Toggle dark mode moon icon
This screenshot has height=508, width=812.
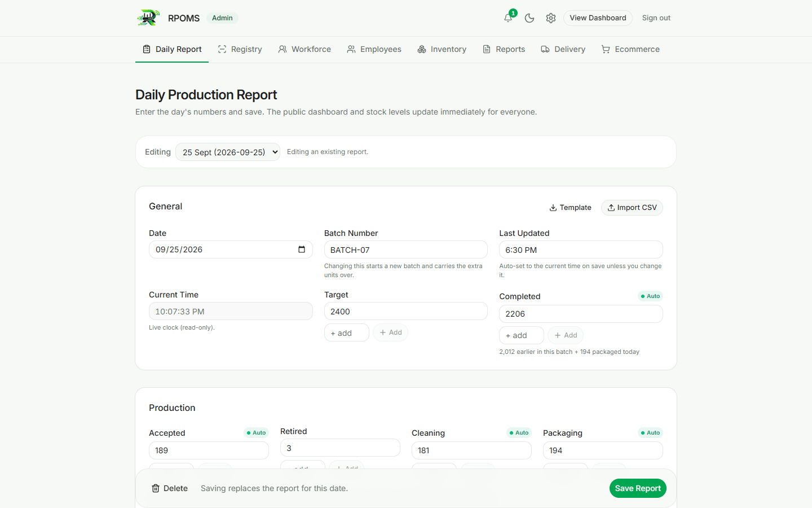529,18
